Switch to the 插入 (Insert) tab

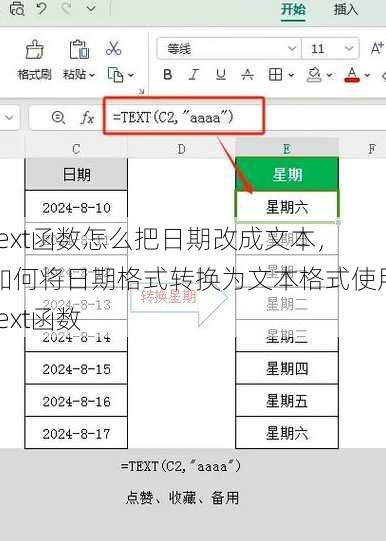pyautogui.click(x=346, y=9)
